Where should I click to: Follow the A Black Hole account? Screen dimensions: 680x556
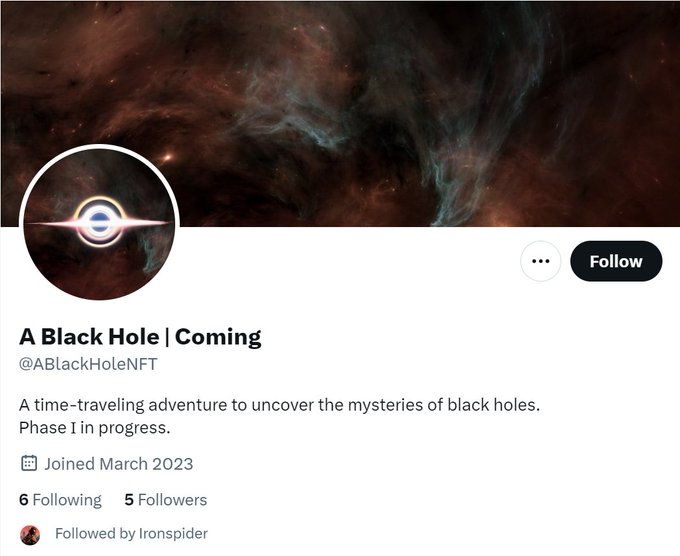coord(616,261)
